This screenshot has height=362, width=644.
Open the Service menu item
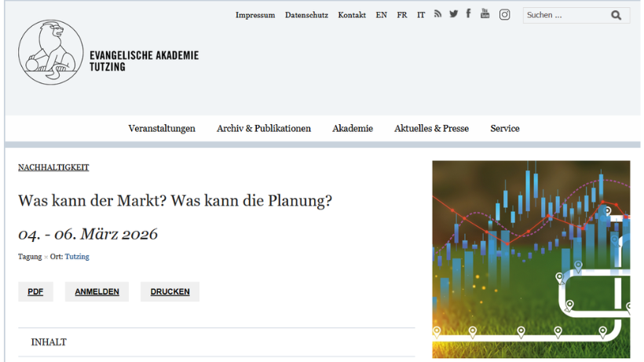[x=505, y=129]
